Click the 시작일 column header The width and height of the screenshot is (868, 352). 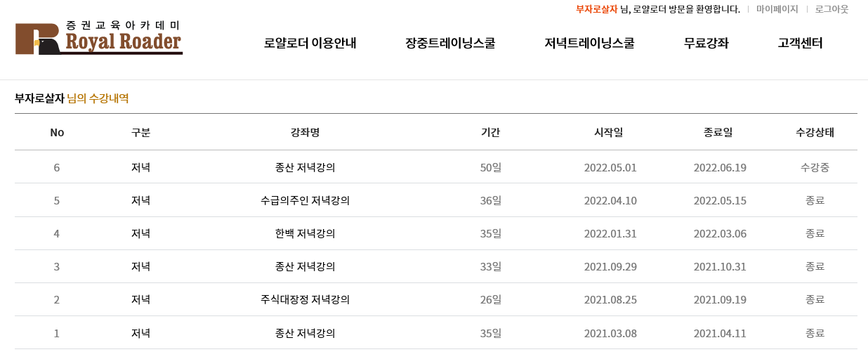click(x=609, y=132)
